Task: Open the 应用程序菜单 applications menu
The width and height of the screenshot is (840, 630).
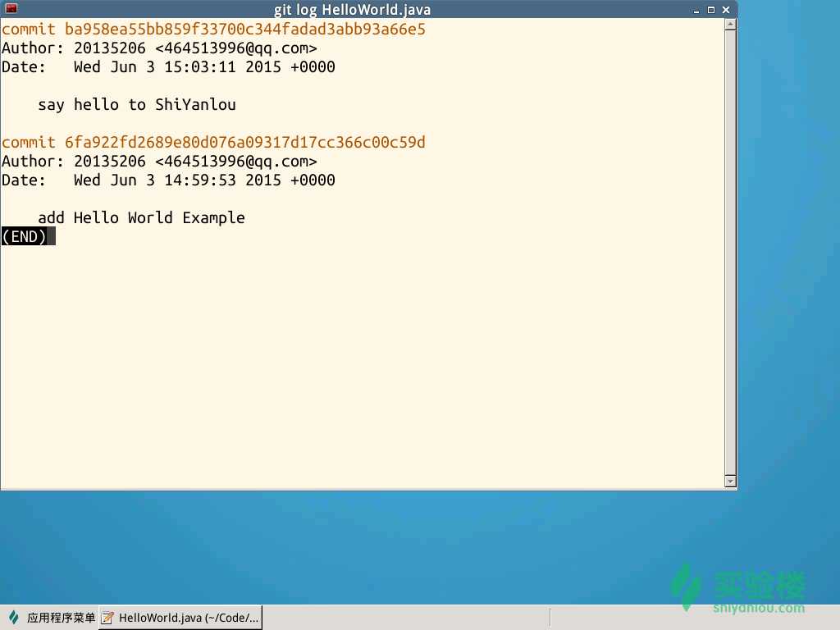Action: click(50, 618)
